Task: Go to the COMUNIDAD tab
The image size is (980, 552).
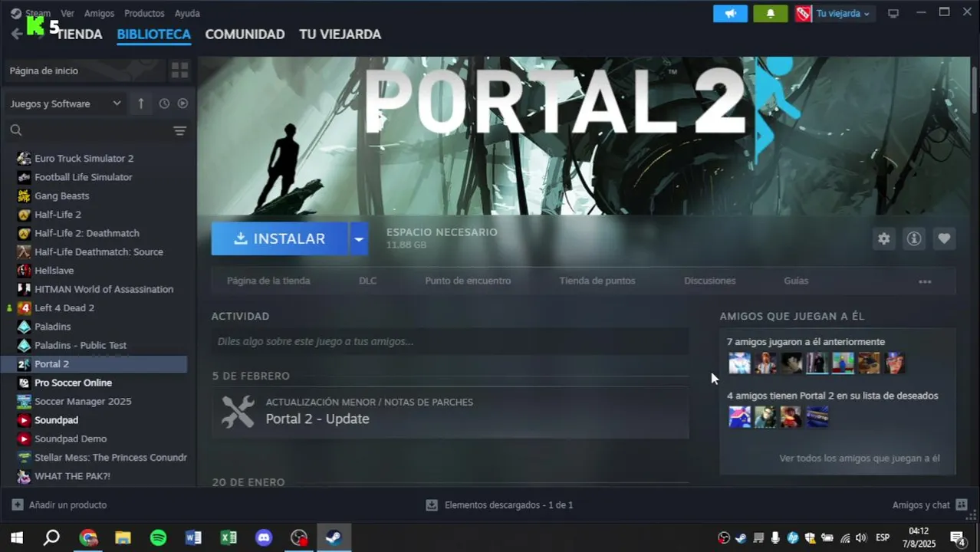Action: (x=245, y=34)
